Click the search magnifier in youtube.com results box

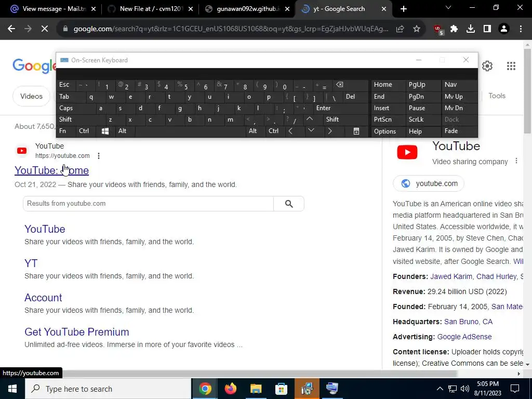[289, 204]
